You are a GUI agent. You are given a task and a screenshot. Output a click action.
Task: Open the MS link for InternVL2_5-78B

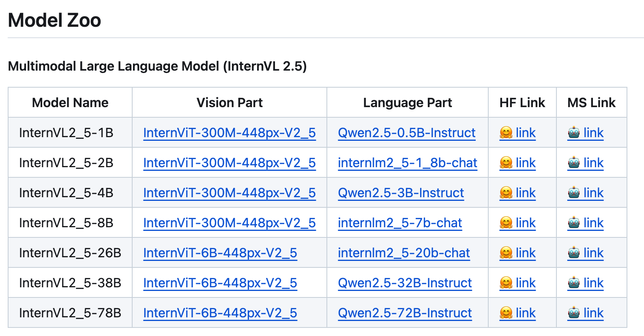click(x=585, y=313)
